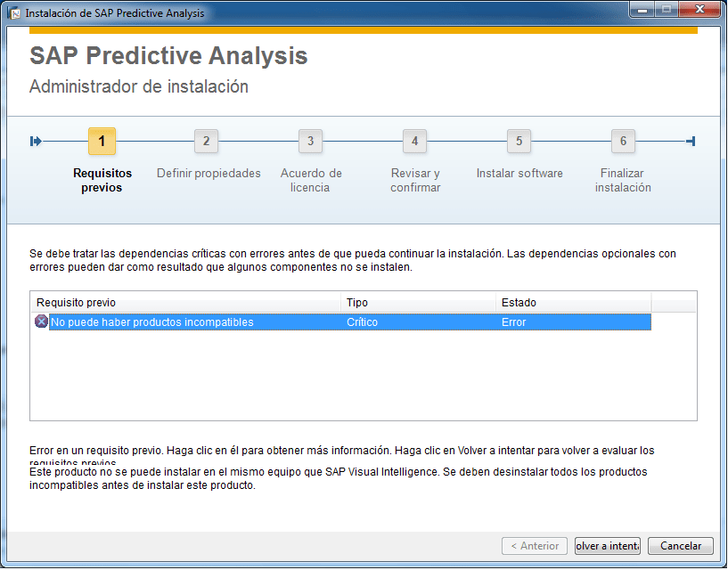Sort by Requisito previo column header
This screenshot has width=728, height=570.
[185, 303]
